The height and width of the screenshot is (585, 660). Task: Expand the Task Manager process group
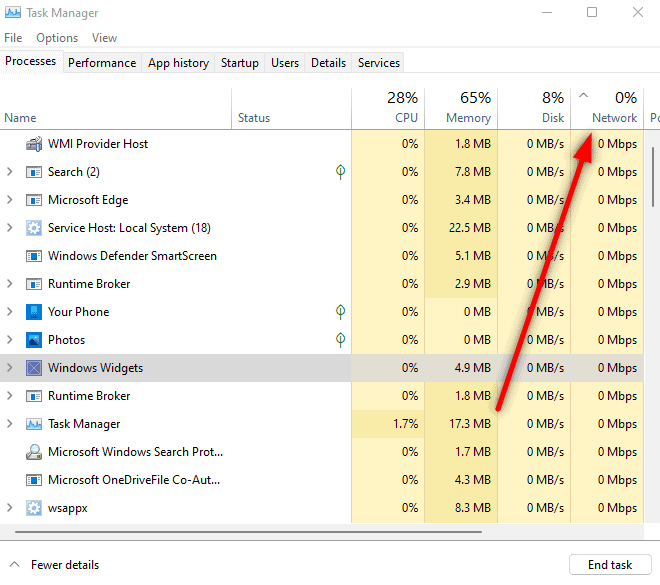point(10,424)
